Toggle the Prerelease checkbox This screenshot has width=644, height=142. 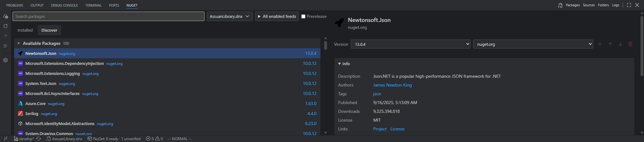click(x=303, y=16)
